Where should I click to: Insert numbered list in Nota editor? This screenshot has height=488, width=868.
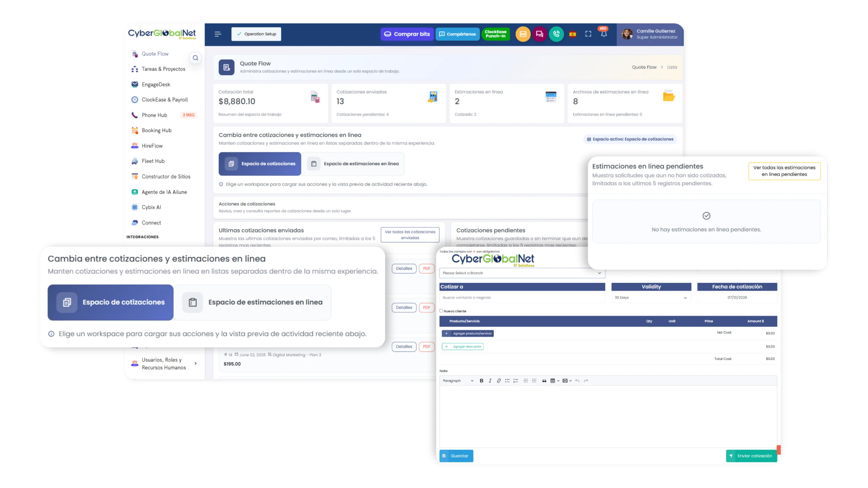point(516,380)
